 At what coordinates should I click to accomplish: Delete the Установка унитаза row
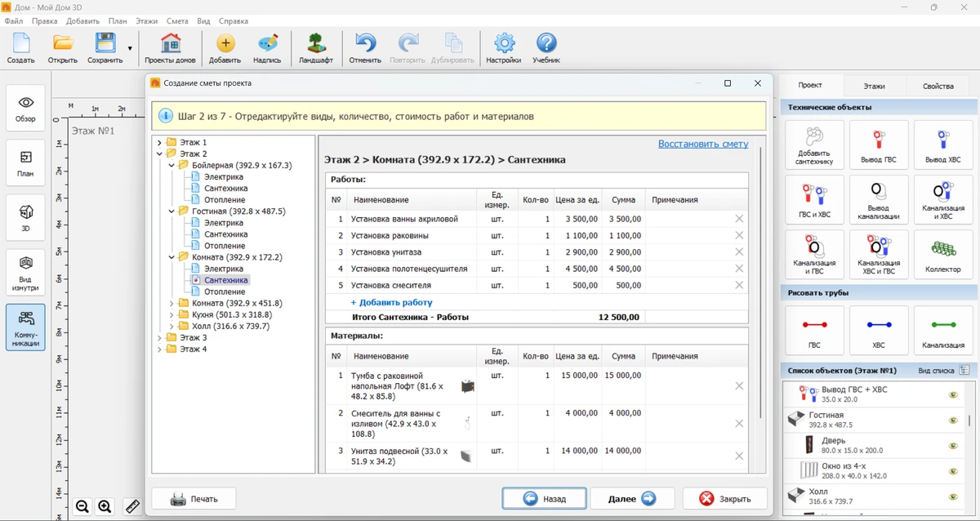(739, 252)
